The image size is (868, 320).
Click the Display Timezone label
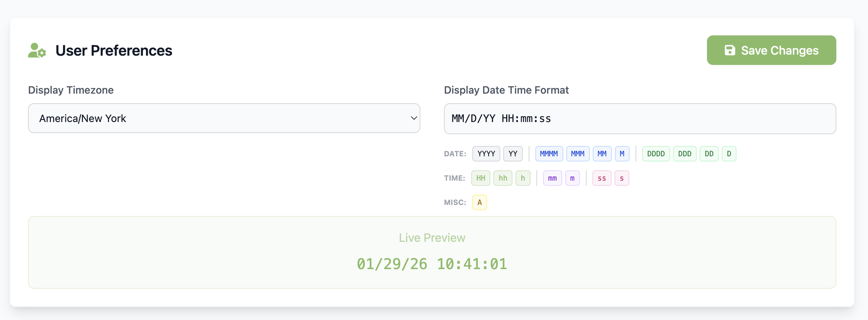click(x=71, y=90)
